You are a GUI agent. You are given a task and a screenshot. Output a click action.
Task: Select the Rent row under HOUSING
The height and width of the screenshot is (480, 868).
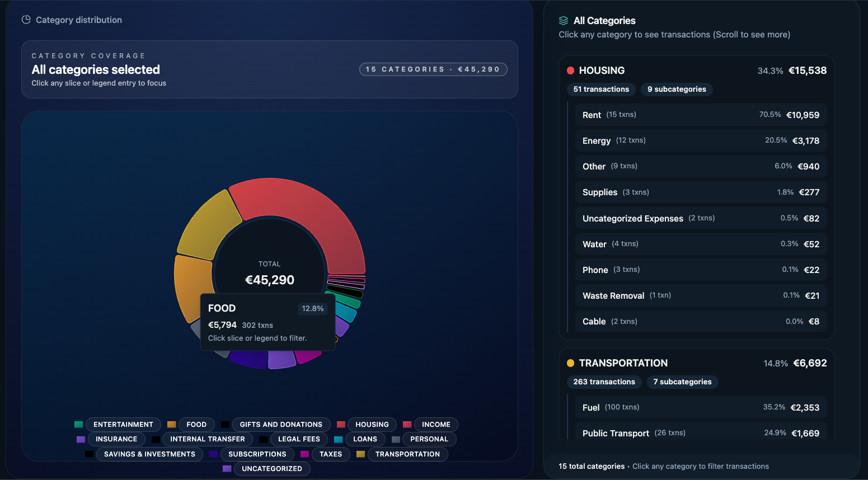coord(701,115)
